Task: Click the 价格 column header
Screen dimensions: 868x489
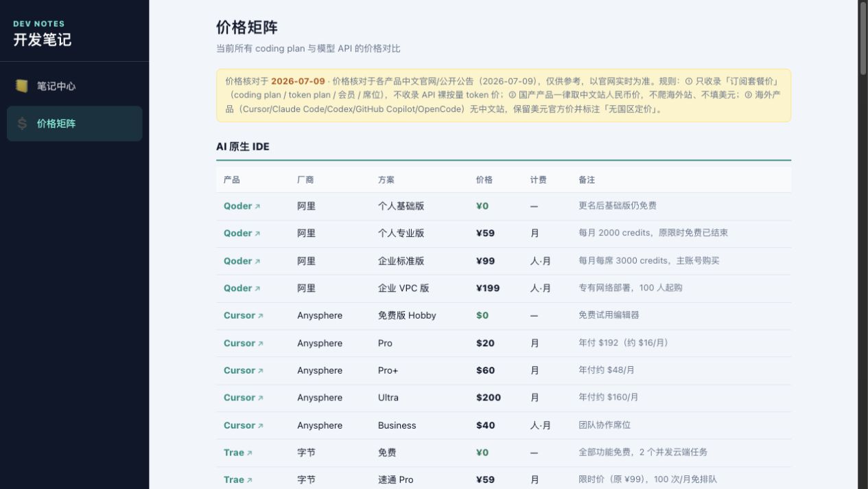Action: click(484, 180)
